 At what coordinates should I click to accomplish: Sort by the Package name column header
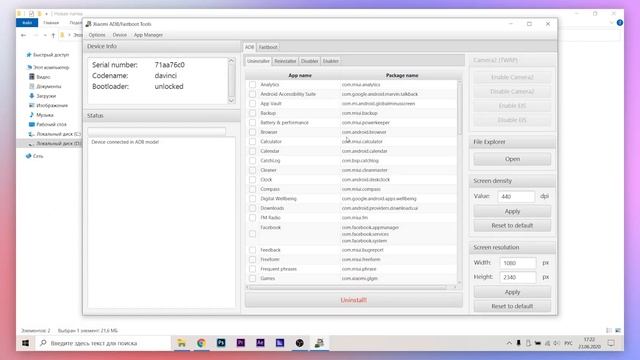[402, 76]
